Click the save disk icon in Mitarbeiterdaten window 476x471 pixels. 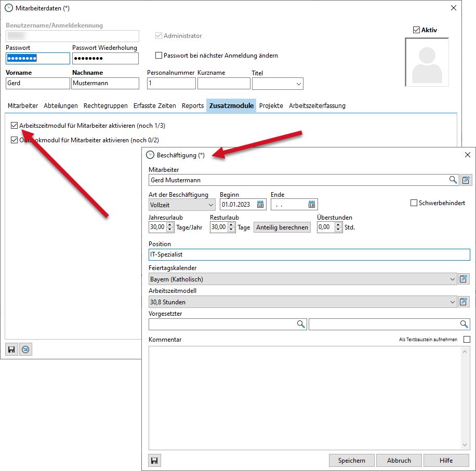11,350
